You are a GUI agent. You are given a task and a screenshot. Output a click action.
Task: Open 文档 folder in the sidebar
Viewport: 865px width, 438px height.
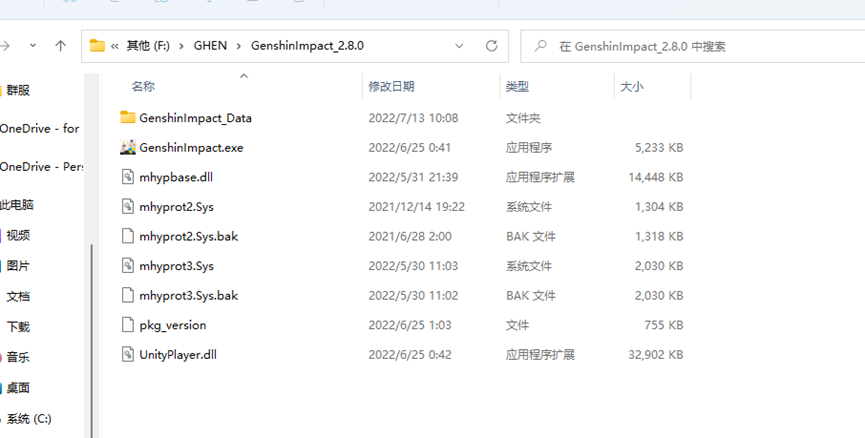coord(18,296)
